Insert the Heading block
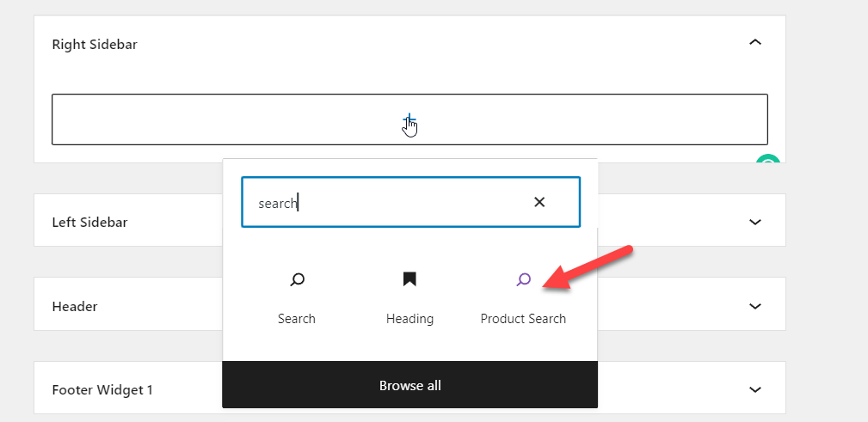The width and height of the screenshot is (868, 422). pyautogui.click(x=409, y=298)
